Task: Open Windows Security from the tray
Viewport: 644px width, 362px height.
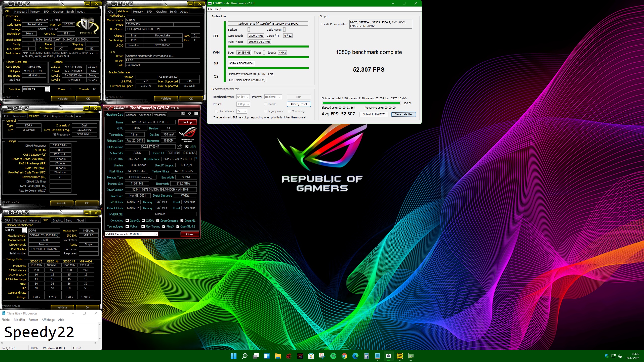Action: click(x=607, y=356)
